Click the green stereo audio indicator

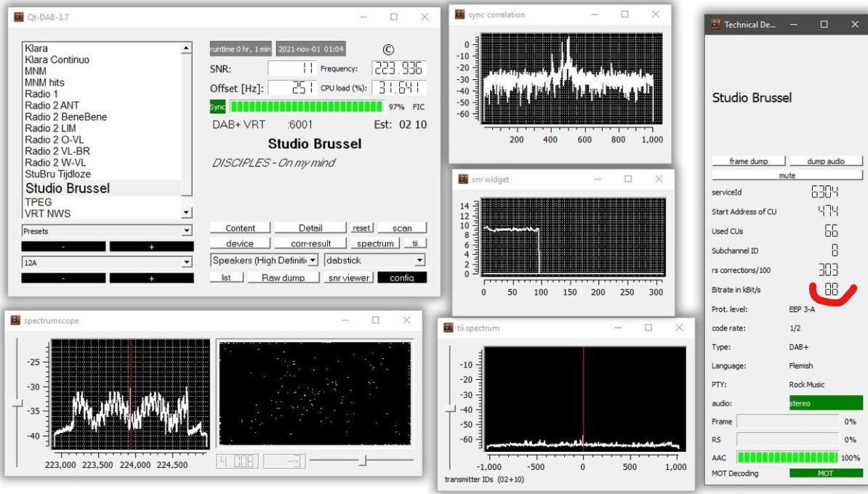click(x=825, y=403)
